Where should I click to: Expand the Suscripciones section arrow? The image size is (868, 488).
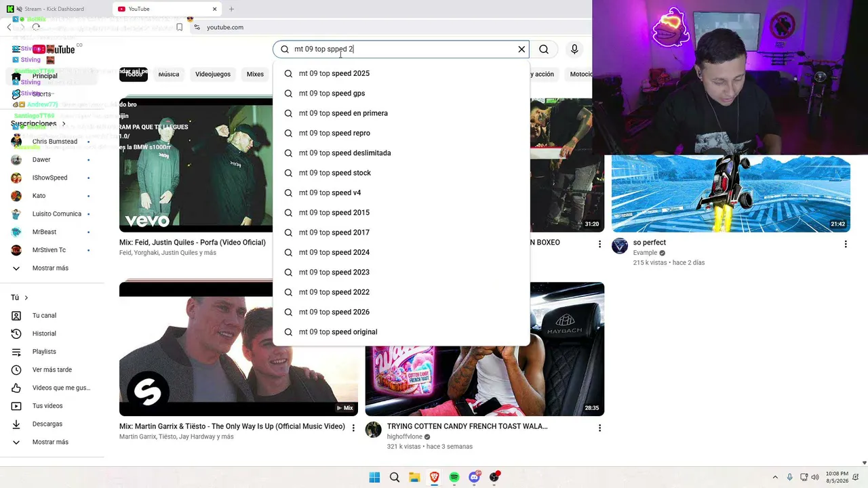pyautogui.click(x=64, y=124)
